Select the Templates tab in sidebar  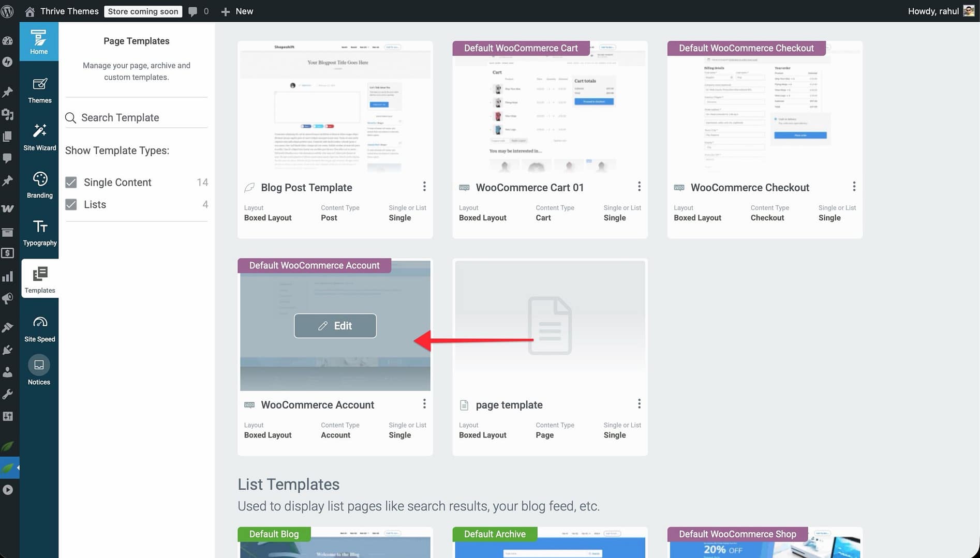[x=40, y=279]
